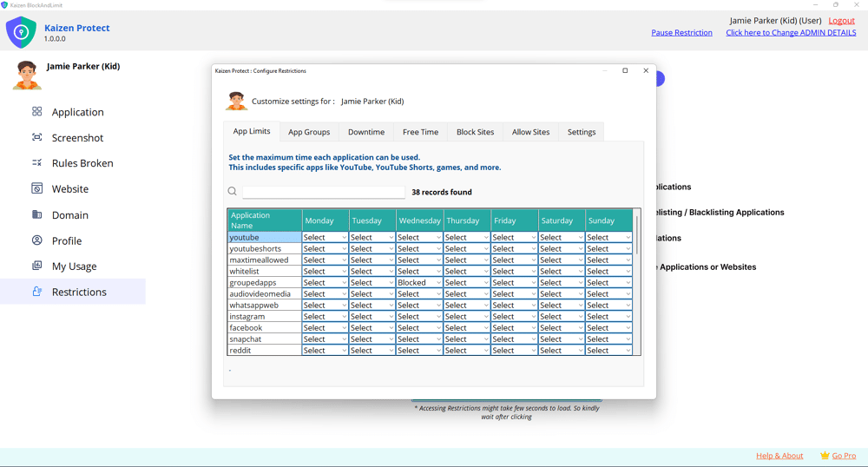Click the My Usage sidebar icon

(36, 266)
